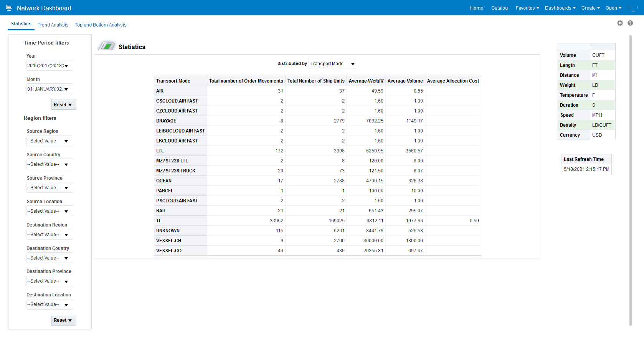Expand the Open menu in header
644x339 pixels.
pyautogui.click(x=614, y=8)
